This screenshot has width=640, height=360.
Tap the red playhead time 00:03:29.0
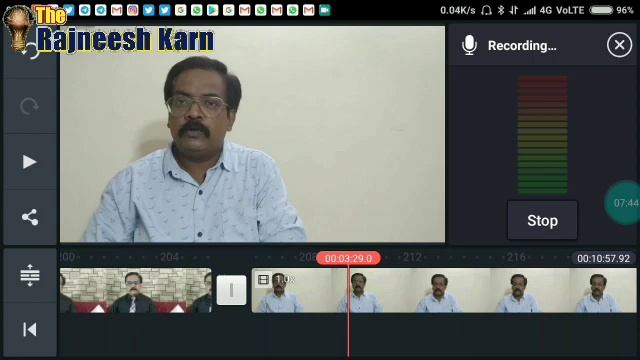click(349, 258)
